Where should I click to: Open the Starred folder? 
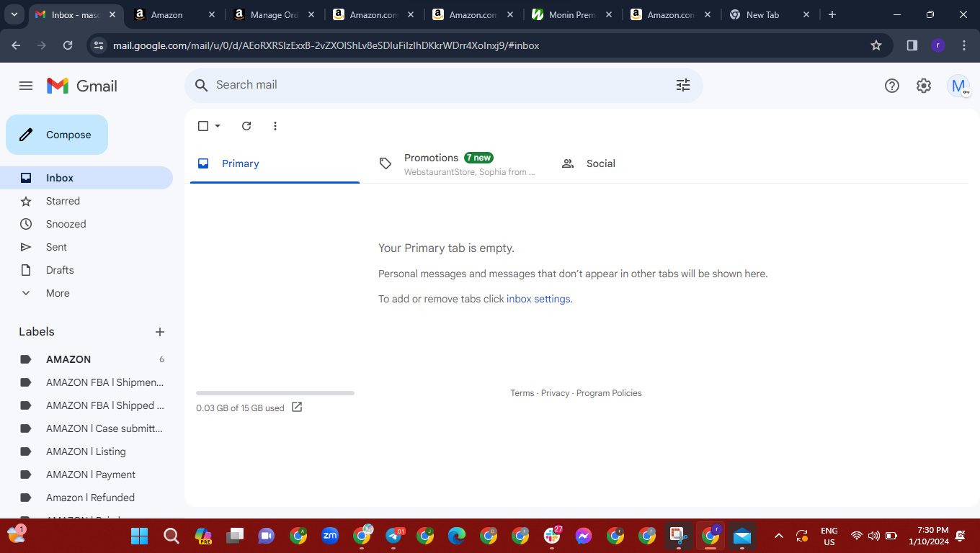tap(86, 201)
